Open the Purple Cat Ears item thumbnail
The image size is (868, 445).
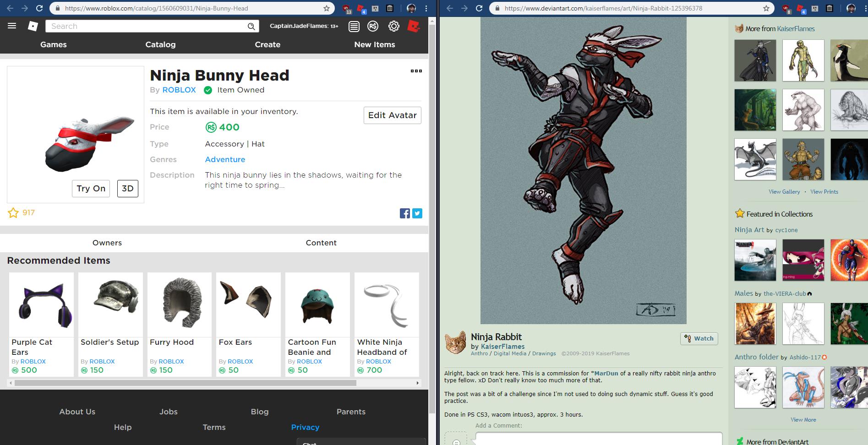click(x=41, y=305)
